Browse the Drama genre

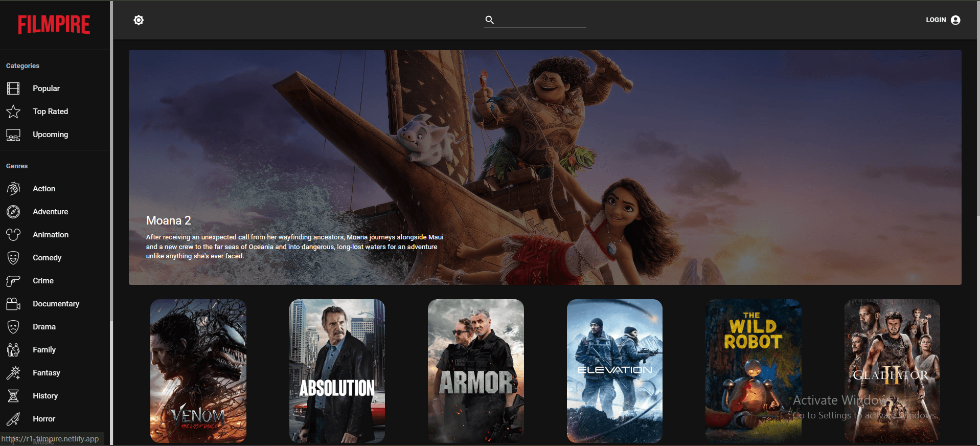[x=55, y=327]
